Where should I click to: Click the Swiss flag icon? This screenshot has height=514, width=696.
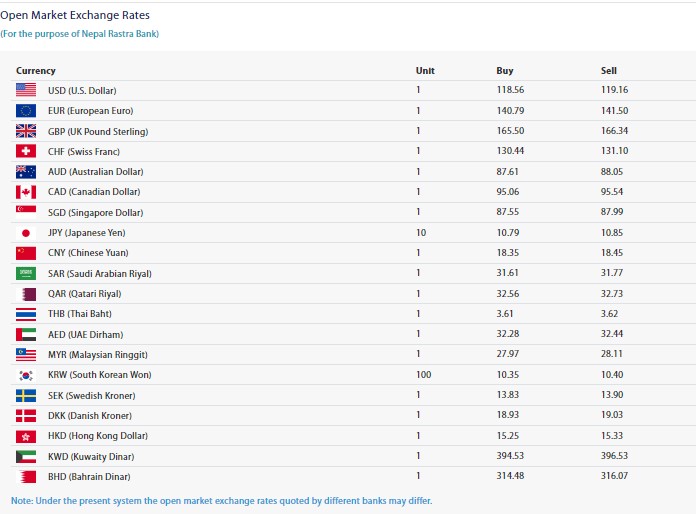[26, 151]
